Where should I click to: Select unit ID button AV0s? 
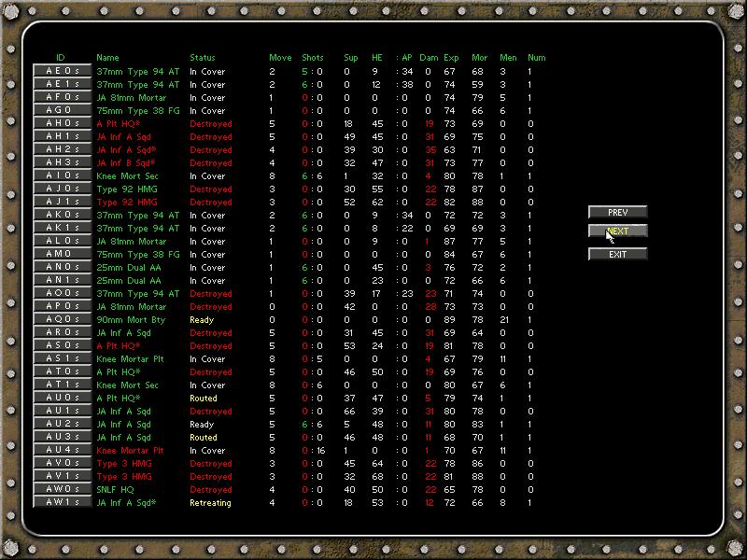pyautogui.click(x=62, y=463)
